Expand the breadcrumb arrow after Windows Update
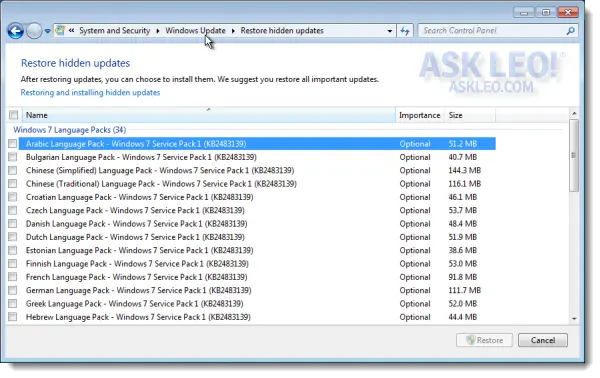Image resolution: width=600 pixels, height=378 pixels. [x=233, y=31]
